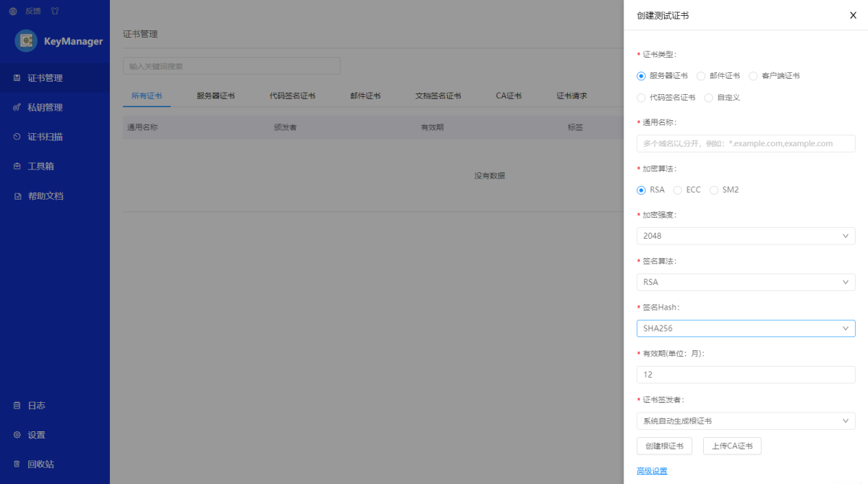Choose the ECC encryption algorithm
This screenshot has height=484, width=868.
tap(686, 190)
